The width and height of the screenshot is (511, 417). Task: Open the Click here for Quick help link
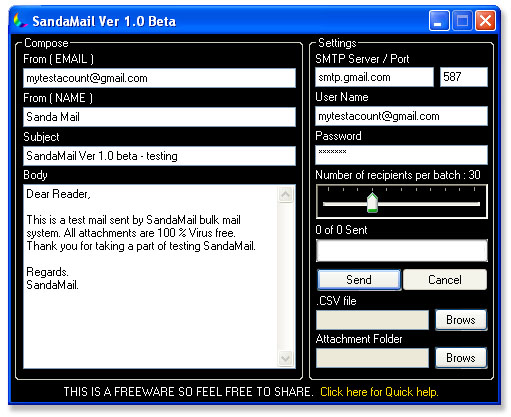[379, 392]
